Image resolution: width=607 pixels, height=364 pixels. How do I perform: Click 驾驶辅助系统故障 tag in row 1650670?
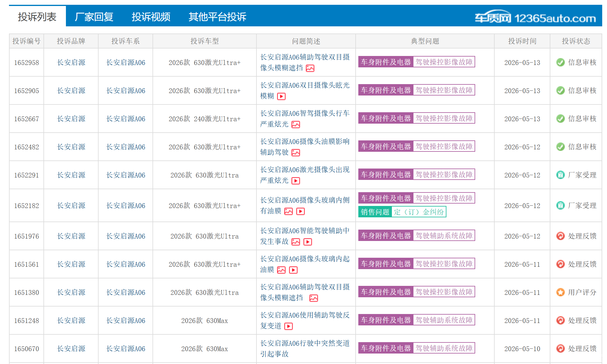(444, 348)
